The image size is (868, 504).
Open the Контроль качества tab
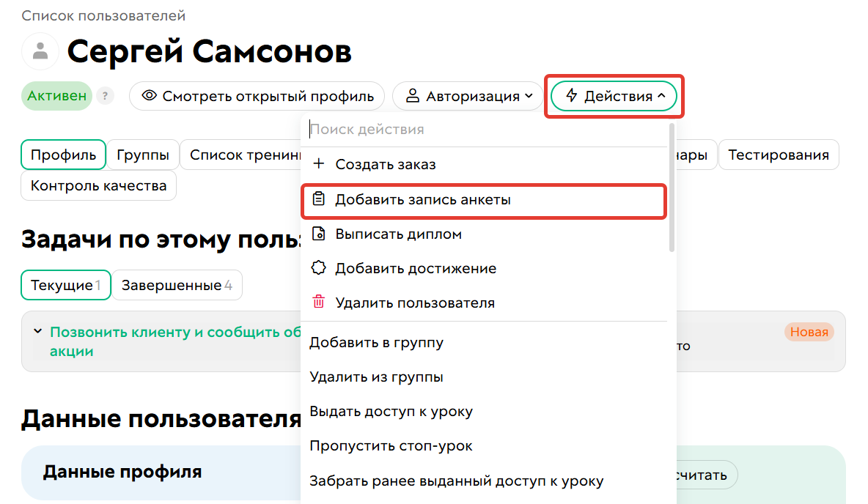coord(98,185)
